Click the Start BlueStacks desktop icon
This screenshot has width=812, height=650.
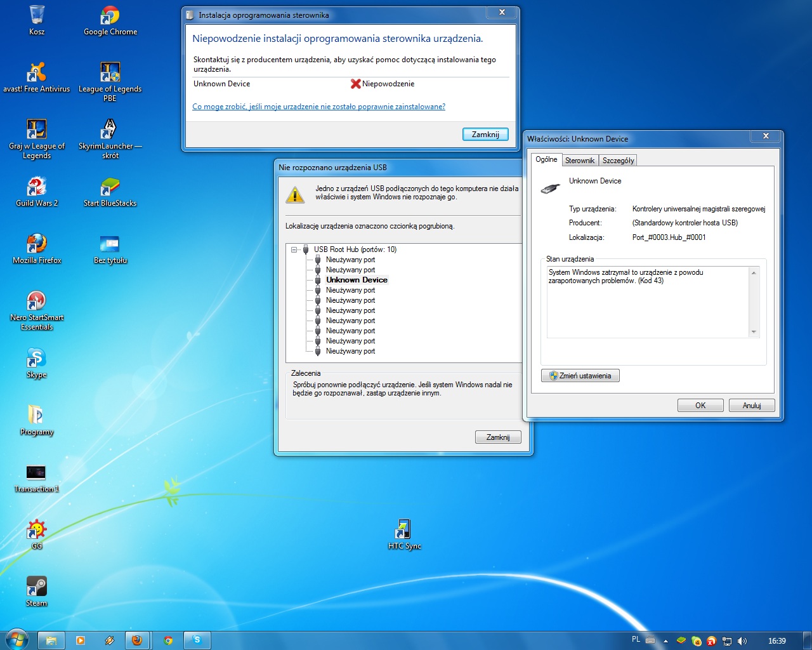coord(110,192)
